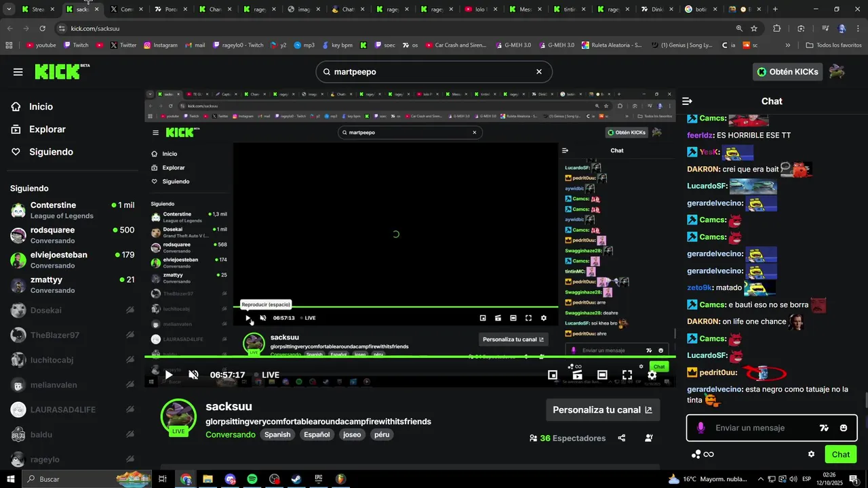Screen dimensions: 868x488
Task: Open Windows Start menu
Action: pyautogui.click(x=12, y=479)
